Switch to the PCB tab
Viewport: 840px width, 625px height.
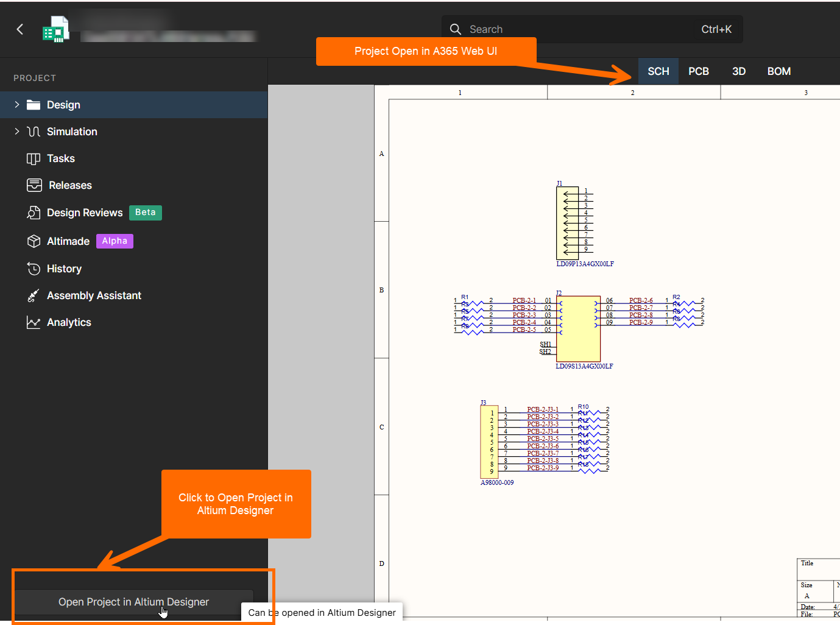tap(699, 71)
